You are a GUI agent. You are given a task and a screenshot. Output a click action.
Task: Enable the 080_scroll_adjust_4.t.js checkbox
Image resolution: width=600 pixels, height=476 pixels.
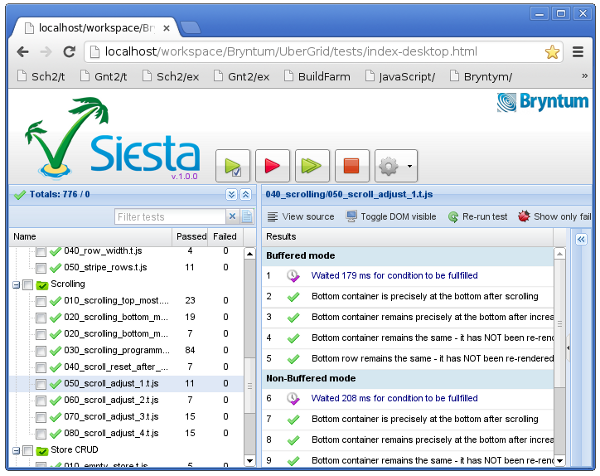point(41,433)
